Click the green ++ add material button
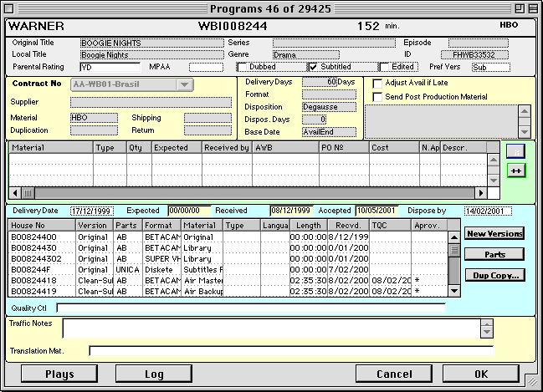Screen dimensions: 543x392 516,171
